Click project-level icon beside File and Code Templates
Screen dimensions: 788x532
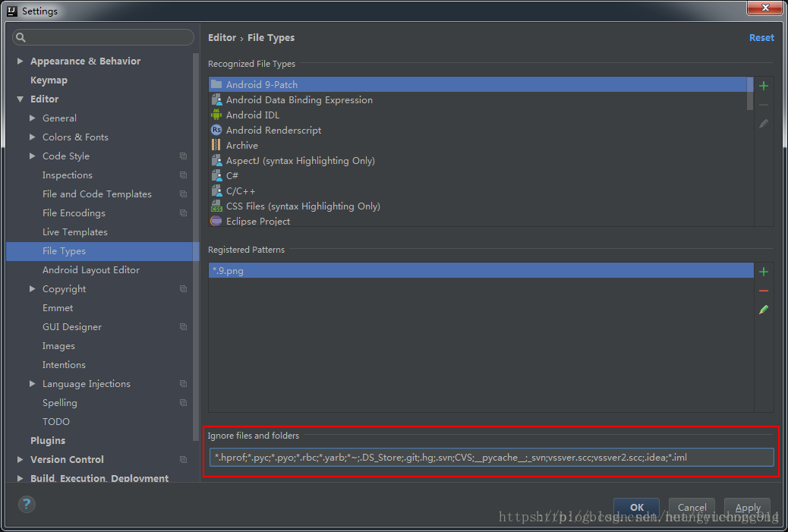pyautogui.click(x=184, y=194)
